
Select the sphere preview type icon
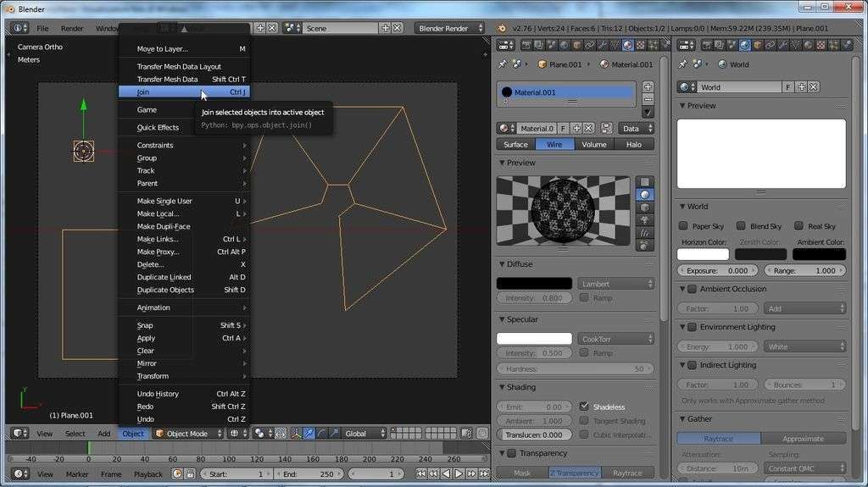pos(645,195)
